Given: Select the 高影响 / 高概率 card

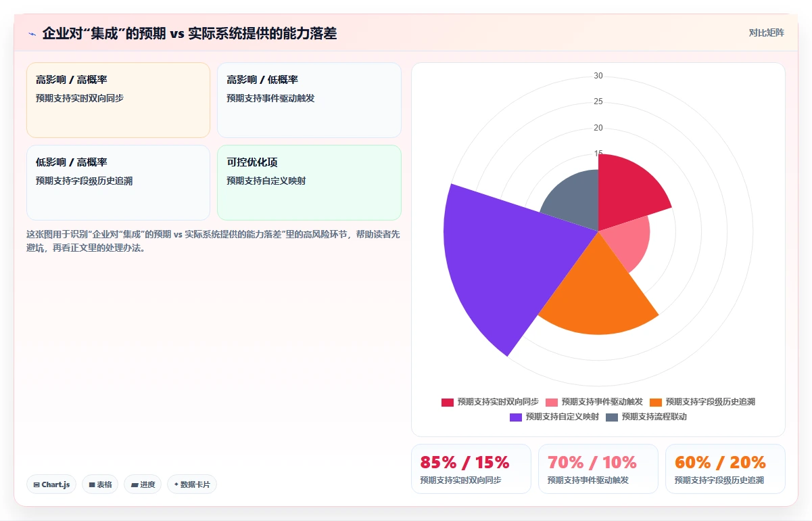Looking at the screenshot, I should pyautogui.click(x=118, y=100).
